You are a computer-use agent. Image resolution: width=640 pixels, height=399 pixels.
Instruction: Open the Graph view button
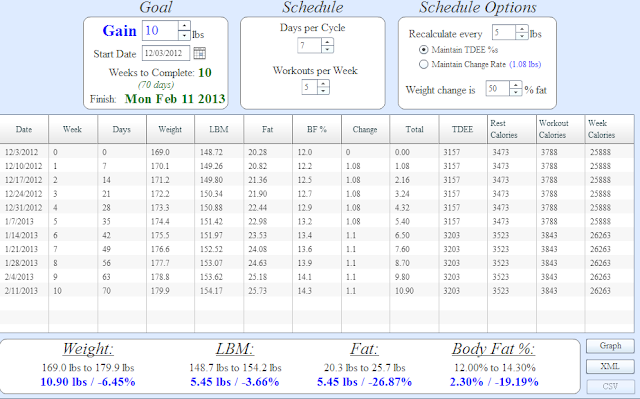coord(610,346)
